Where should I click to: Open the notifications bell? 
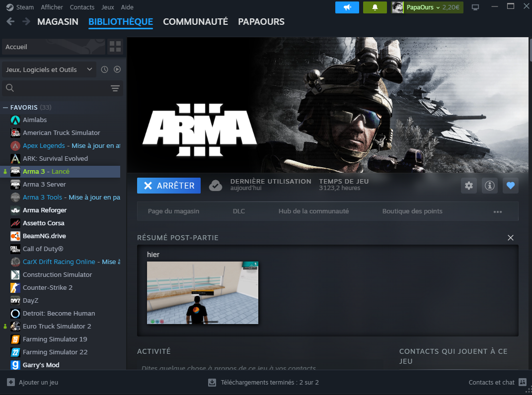click(375, 7)
